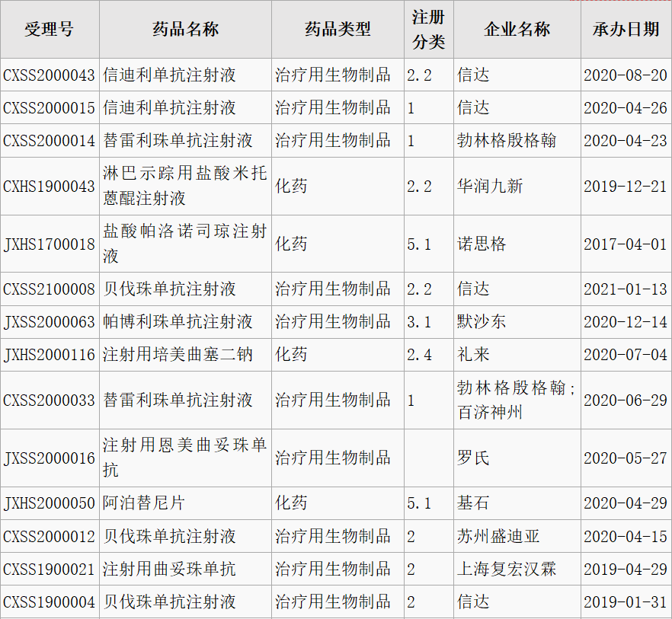672x619 pixels.
Task: Select date 2020-04-29
Action: (626, 503)
